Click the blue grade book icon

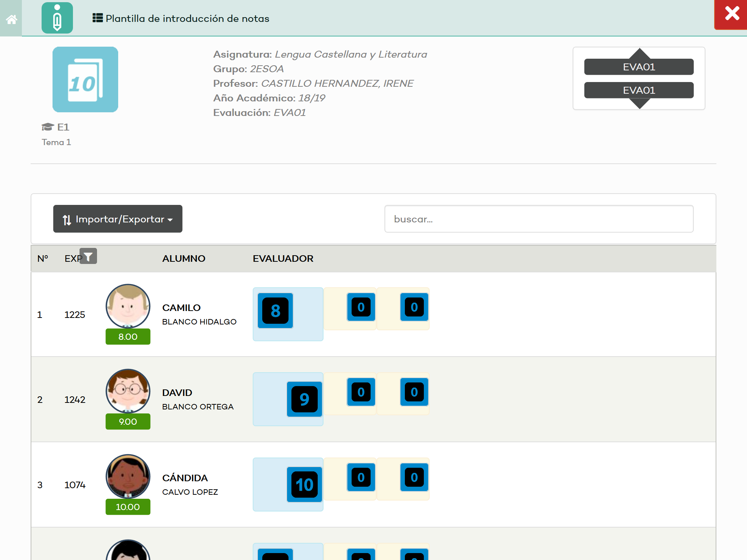coord(85,79)
